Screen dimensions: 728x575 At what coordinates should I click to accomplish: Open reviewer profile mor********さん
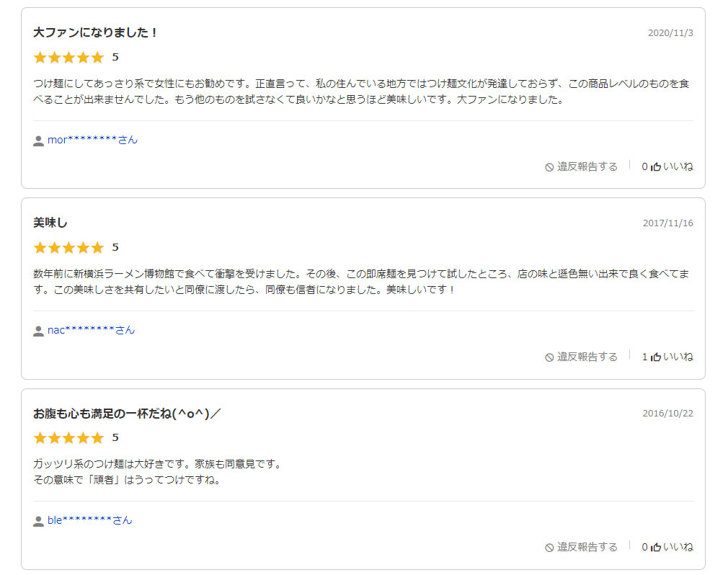[x=92, y=140]
